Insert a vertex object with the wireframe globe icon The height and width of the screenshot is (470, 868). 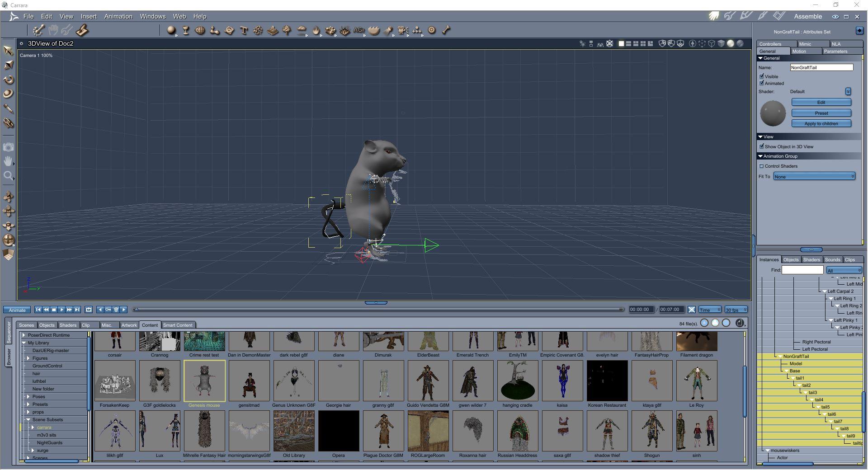pos(200,30)
